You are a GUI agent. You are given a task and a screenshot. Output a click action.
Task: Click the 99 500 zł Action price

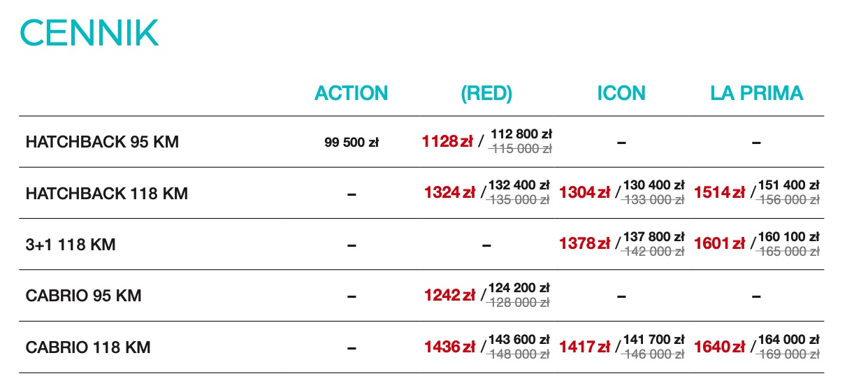click(x=352, y=143)
